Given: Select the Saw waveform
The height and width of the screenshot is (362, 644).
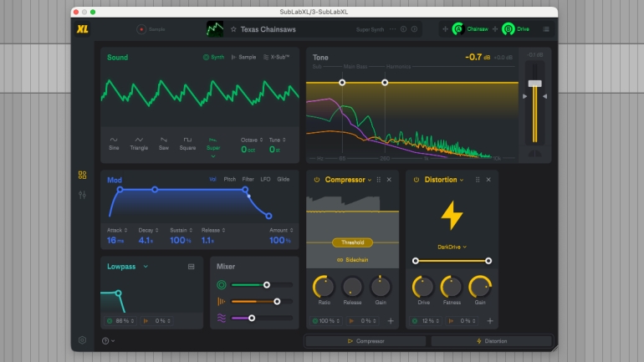Looking at the screenshot, I should [163, 144].
